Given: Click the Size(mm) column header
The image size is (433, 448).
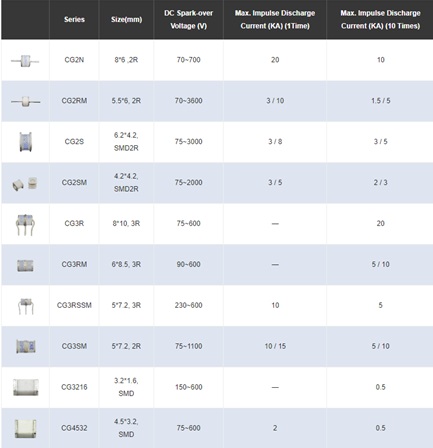Looking at the screenshot, I should click(x=126, y=19).
